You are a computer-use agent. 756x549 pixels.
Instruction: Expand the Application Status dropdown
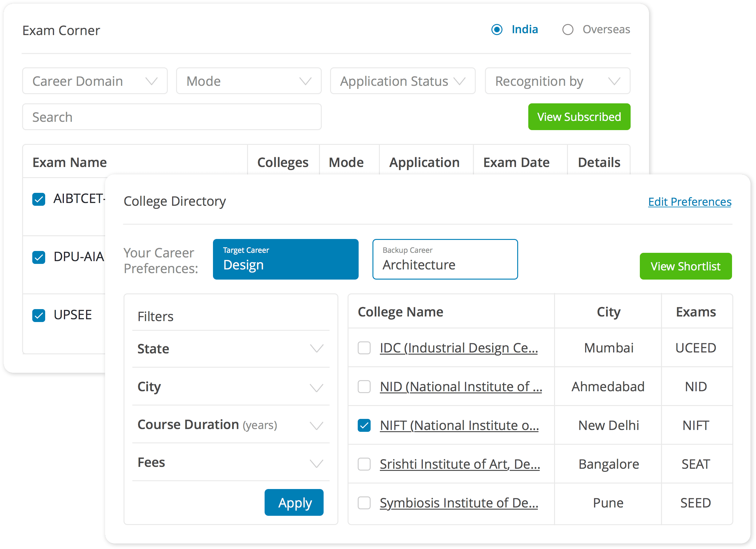402,81
